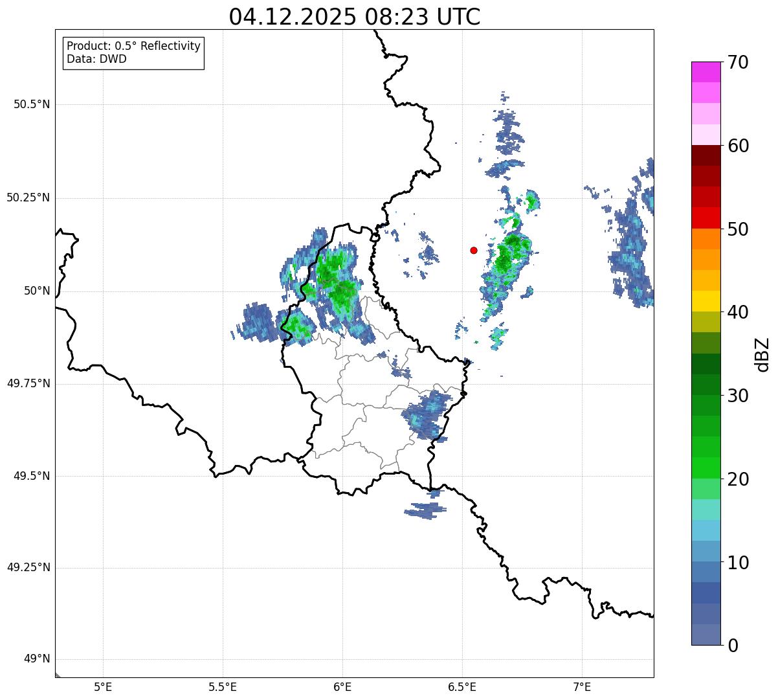Pick the magenta top colorbar segment

(x=706, y=72)
